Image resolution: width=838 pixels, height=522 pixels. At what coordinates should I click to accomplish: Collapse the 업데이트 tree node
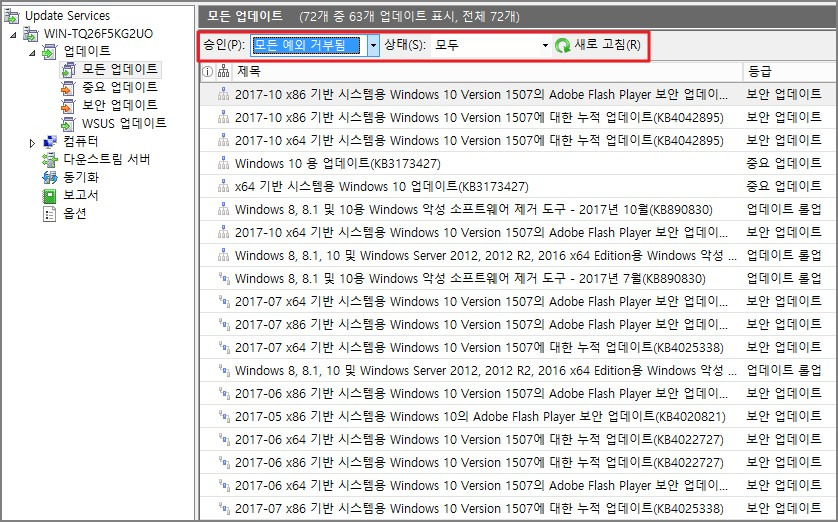[32, 53]
